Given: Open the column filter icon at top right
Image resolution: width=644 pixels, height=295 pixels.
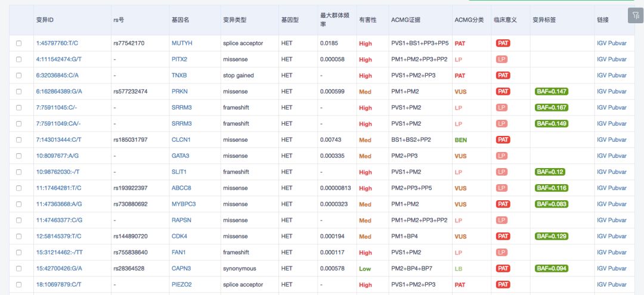Looking at the screenshot, I should point(635,17).
